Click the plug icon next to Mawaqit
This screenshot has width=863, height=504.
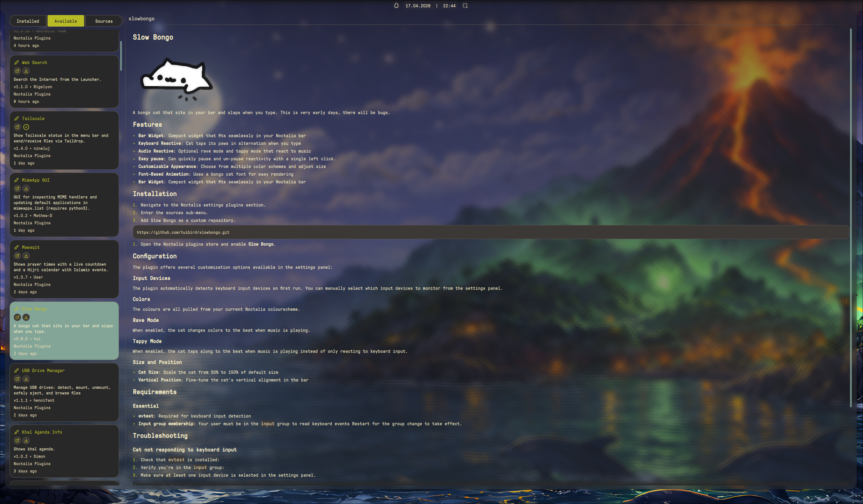16,247
